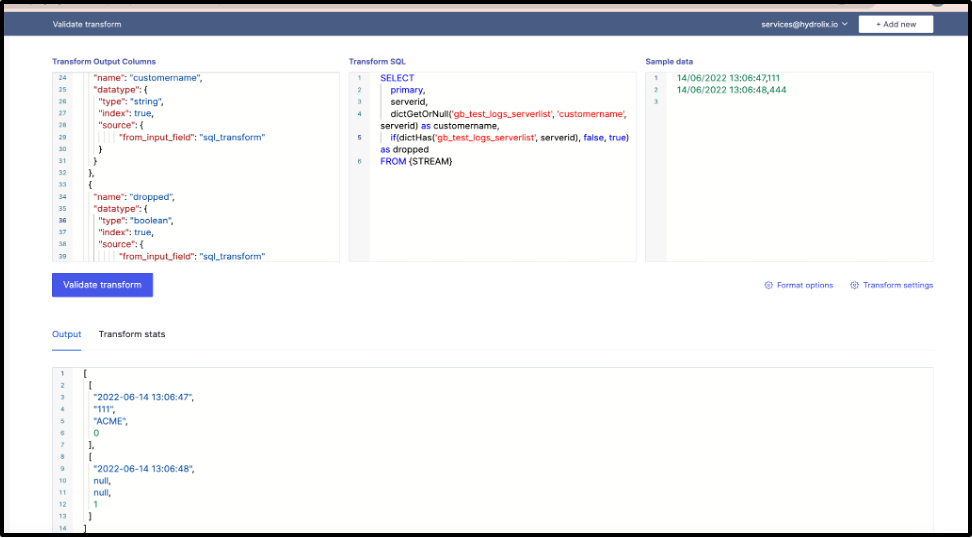Click the 'serverid,' line in SQL editor
The image size is (972, 538).
tap(409, 102)
